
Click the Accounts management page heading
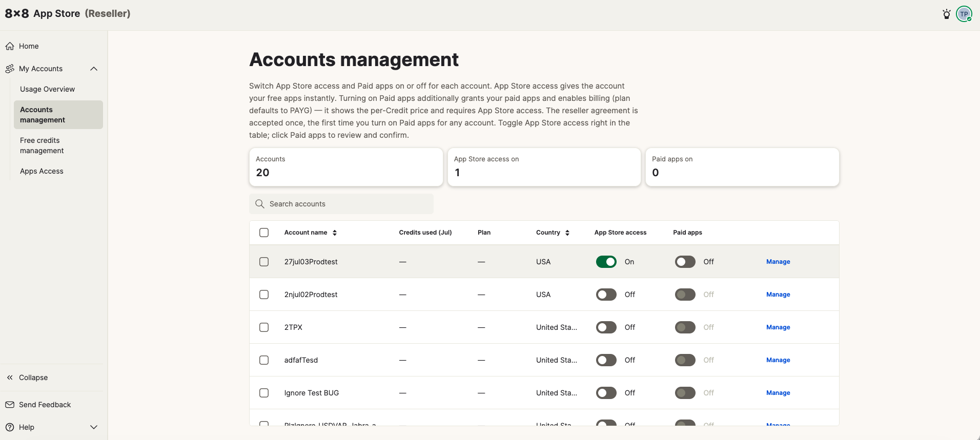click(x=354, y=60)
